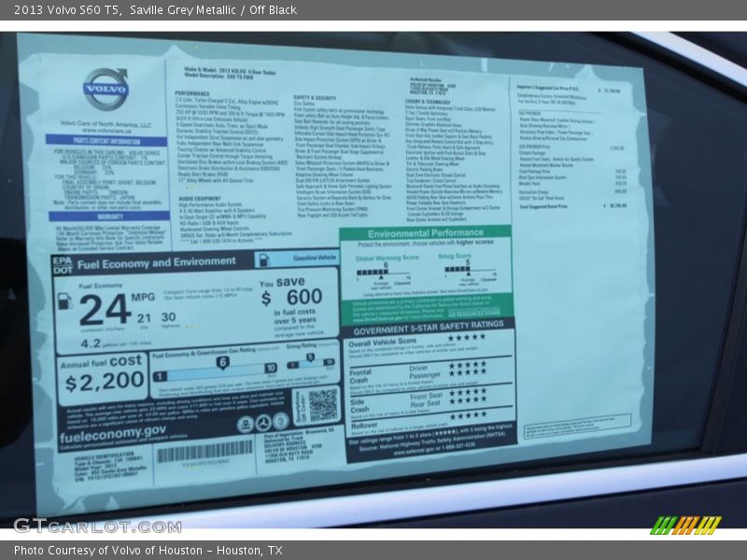Screen dimensions: 747x560
Task: Open the fueleconomy.gov link
Action: 113,434
